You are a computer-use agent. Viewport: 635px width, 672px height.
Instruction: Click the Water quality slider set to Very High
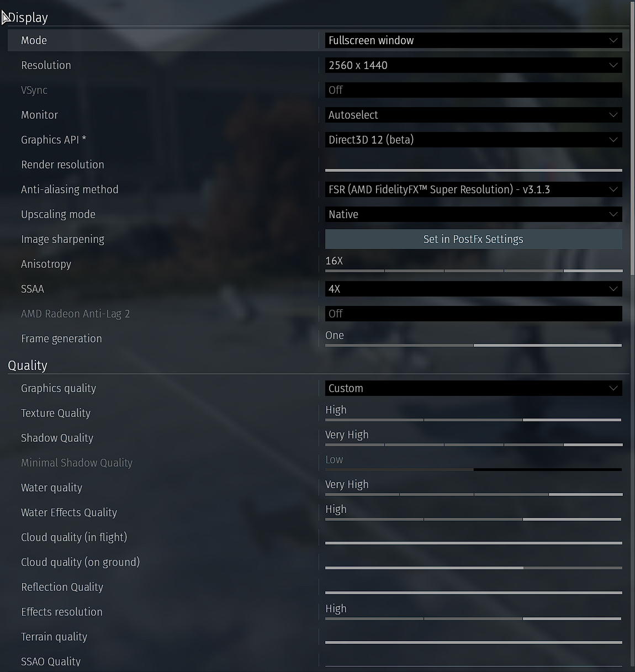coord(473,494)
